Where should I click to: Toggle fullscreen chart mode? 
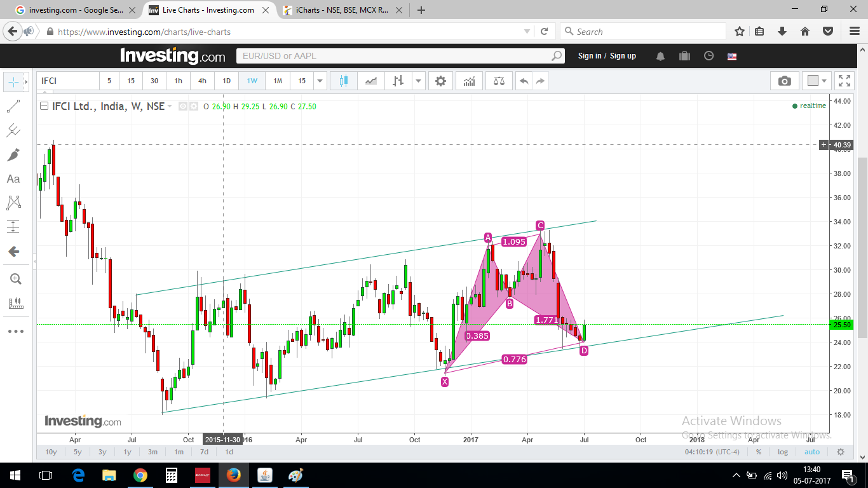844,81
